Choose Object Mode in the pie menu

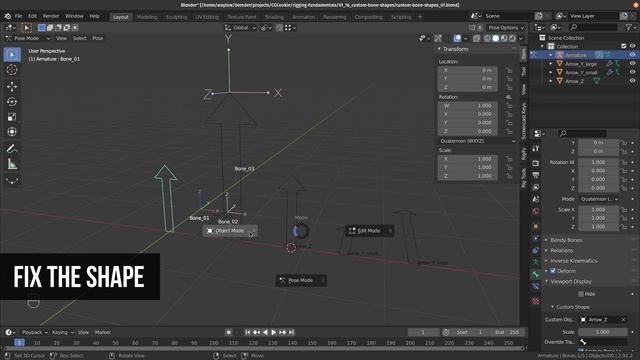coord(230,231)
